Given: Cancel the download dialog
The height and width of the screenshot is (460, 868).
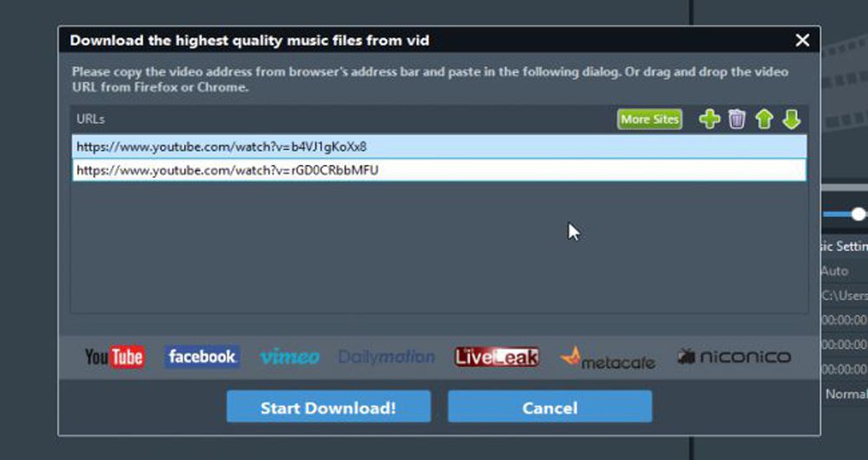Looking at the screenshot, I should point(549,407).
